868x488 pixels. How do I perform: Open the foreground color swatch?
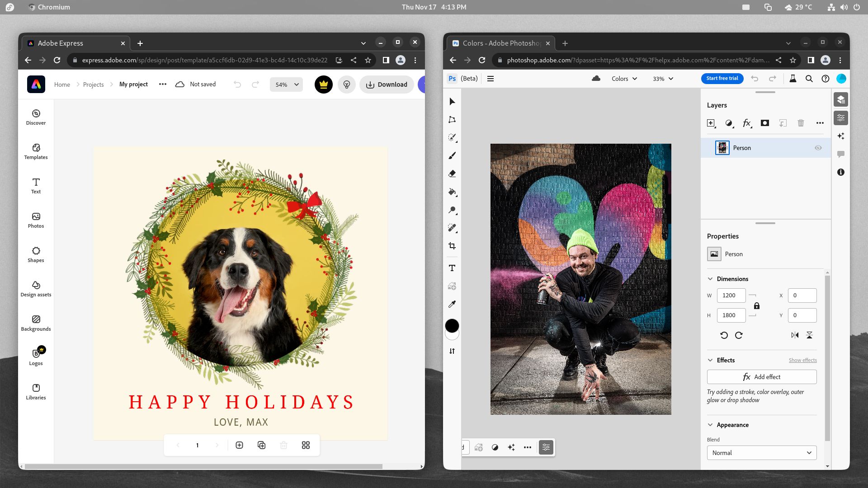pos(452,325)
